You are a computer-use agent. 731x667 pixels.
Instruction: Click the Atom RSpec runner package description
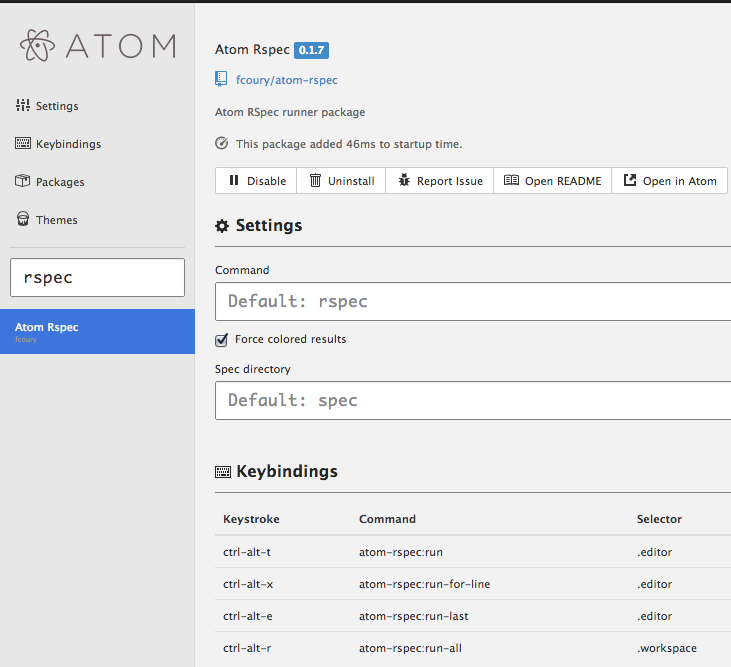(x=290, y=112)
